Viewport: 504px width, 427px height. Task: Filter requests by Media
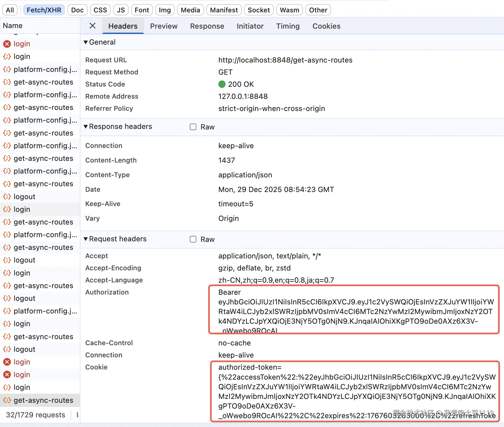tap(191, 10)
